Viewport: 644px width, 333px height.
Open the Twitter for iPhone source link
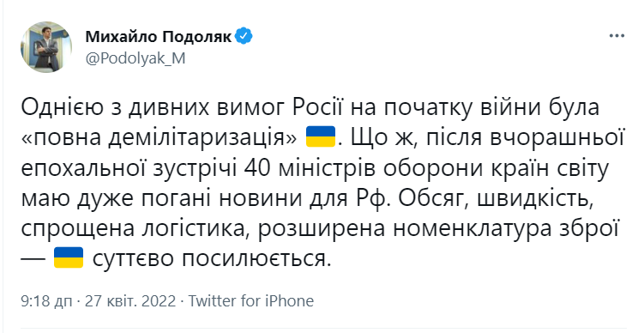click(251, 301)
